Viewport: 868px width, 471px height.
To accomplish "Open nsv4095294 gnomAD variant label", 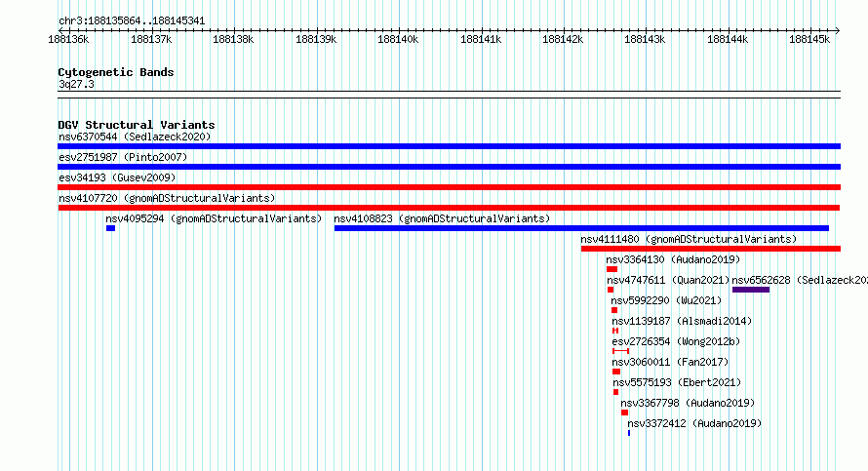I will [x=214, y=218].
